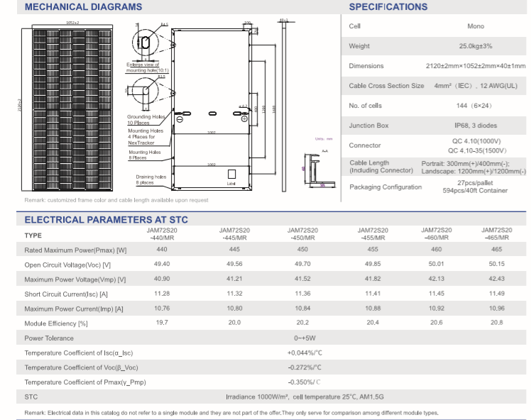The height and width of the screenshot is (420, 531).
Task: Click 'Draining holes 8 places' label
Action: 151,179
